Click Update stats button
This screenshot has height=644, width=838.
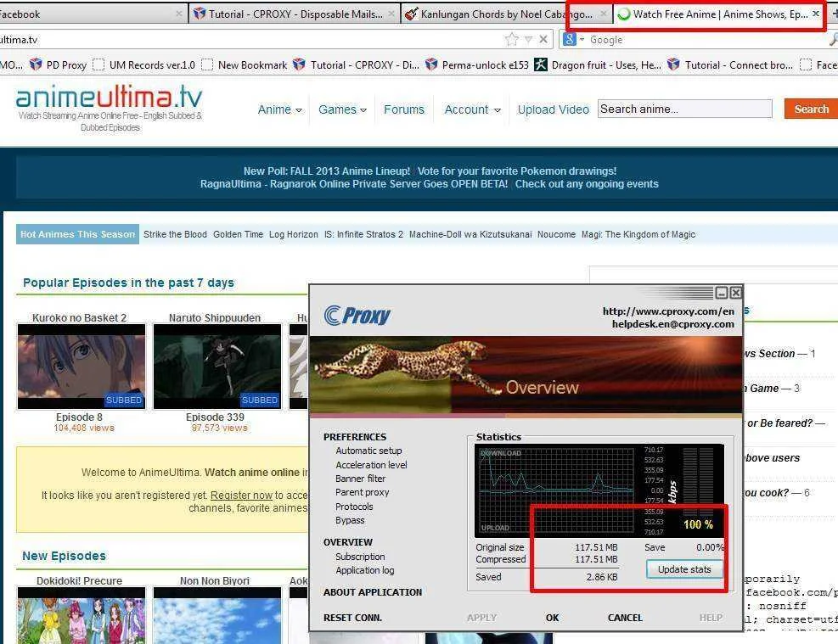[684, 569]
